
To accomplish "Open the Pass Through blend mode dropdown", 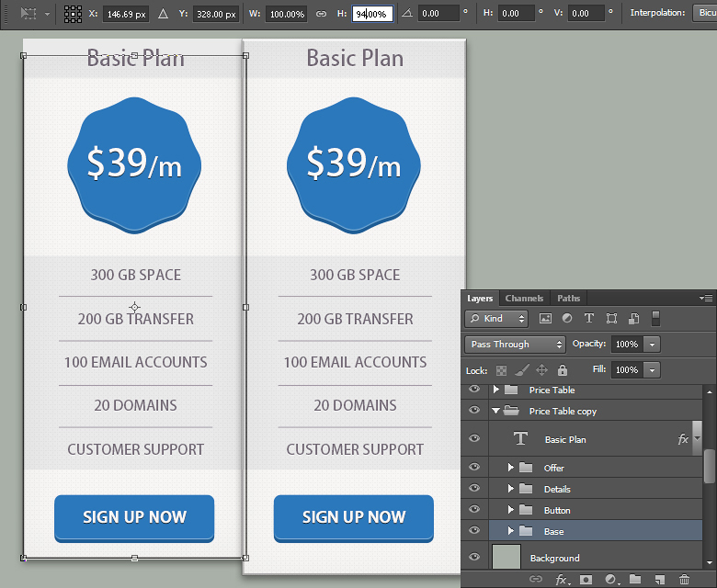I will pyautogui.click(x=515, y=344).
